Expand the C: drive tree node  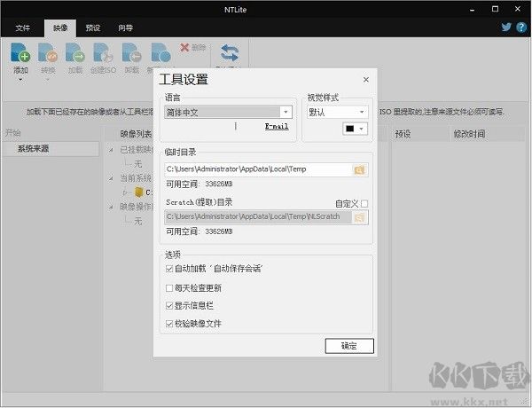125,192
